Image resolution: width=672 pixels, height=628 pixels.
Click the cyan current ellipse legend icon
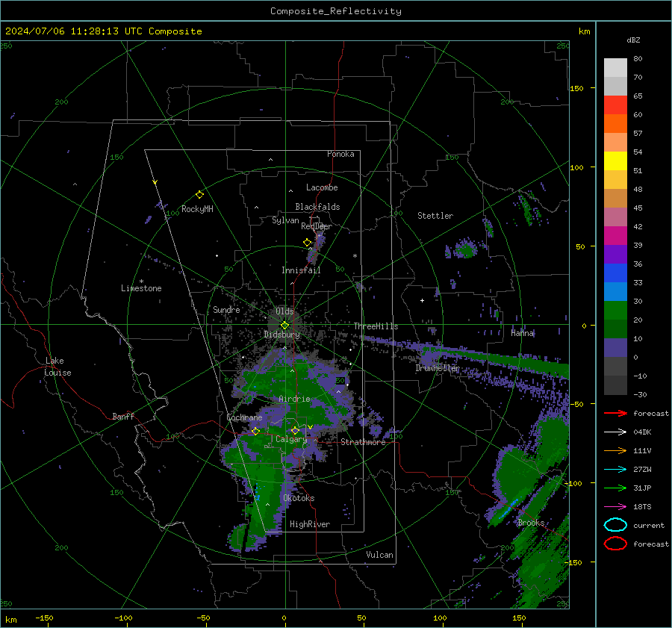(615, 525)
